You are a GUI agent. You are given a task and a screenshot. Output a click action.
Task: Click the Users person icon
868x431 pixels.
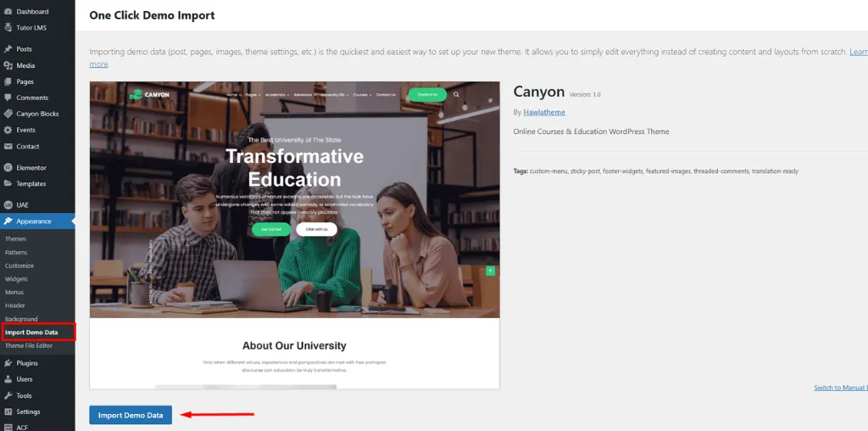[x=8, y=379]
